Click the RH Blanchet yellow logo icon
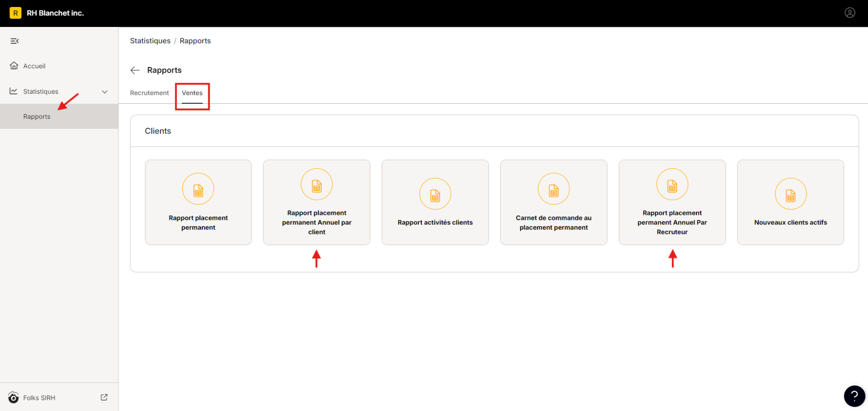868x411 pixels. tap(15, 13)
